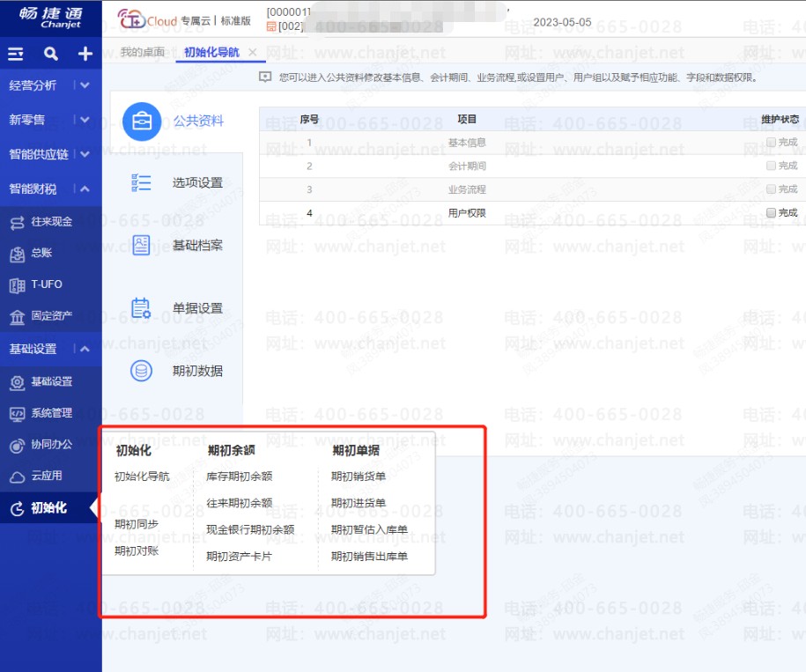Open the 固定资产 bank building icon

(x=17, y=316)
